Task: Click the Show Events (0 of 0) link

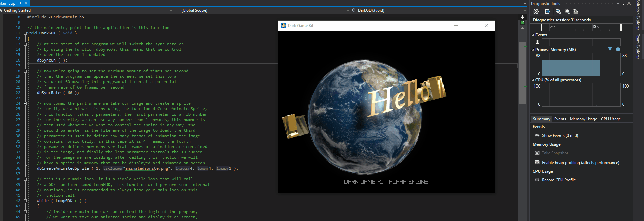Action: tap(560, 136)
